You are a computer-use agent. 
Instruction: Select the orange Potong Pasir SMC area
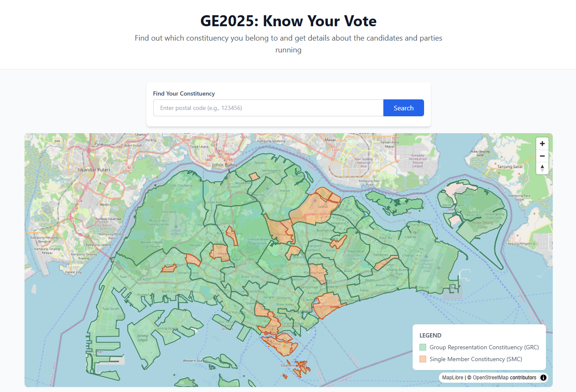(317, 271)
